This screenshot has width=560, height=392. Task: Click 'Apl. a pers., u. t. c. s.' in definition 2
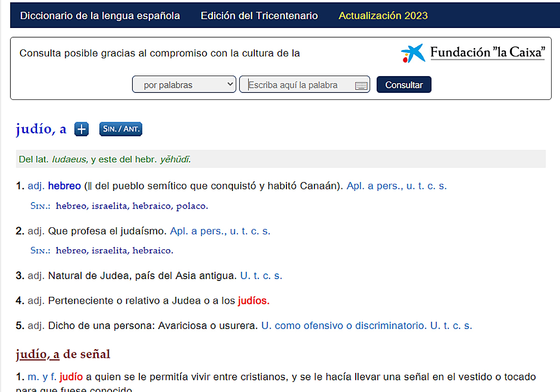click(x=220, y=231)
